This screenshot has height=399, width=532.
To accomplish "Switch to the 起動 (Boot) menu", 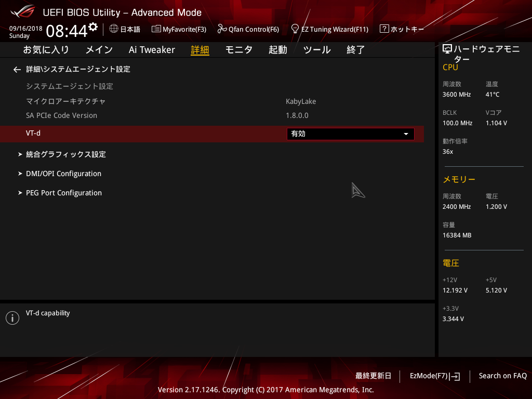I will [x=277, y=49].
